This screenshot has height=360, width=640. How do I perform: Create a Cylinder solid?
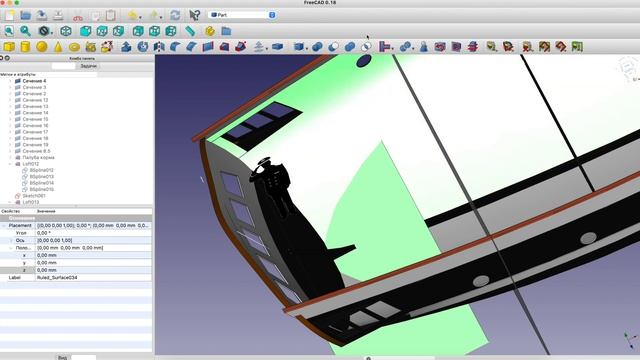point(25,47)
